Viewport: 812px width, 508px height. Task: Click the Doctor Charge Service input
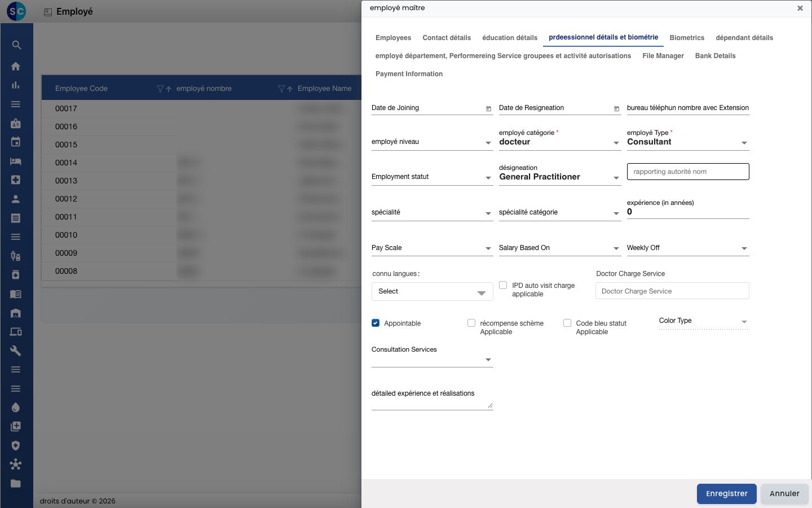(x=672, y=291)
